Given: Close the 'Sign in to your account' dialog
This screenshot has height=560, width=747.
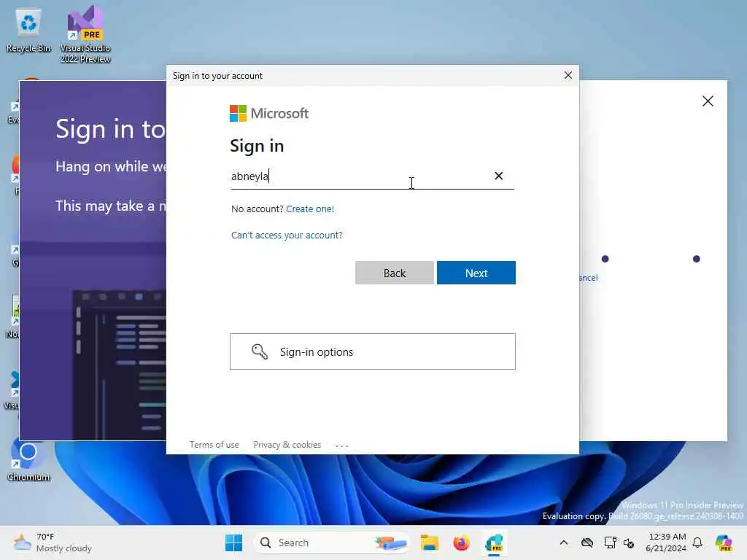Looking at the screenshot, I should [568, 75].
